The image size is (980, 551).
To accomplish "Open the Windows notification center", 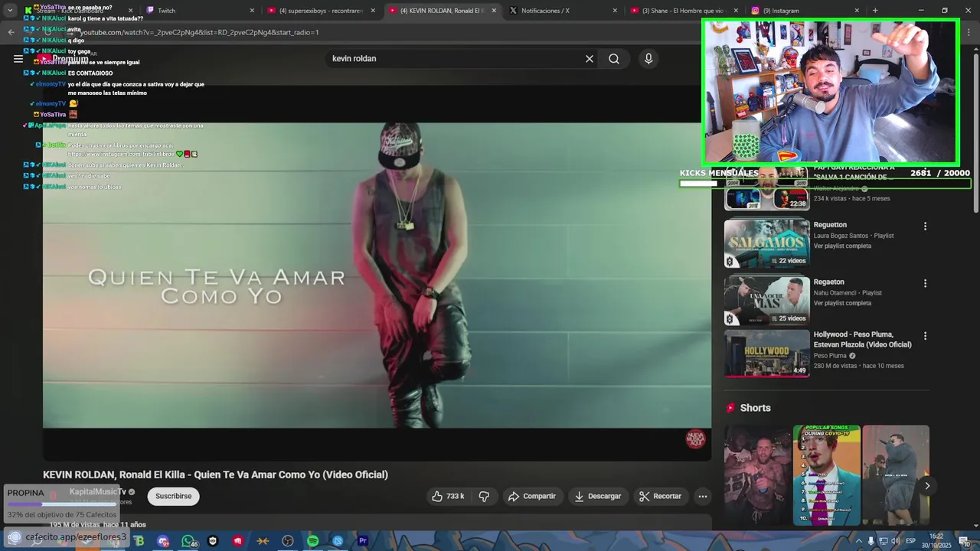I will click(x=965, y=541).
